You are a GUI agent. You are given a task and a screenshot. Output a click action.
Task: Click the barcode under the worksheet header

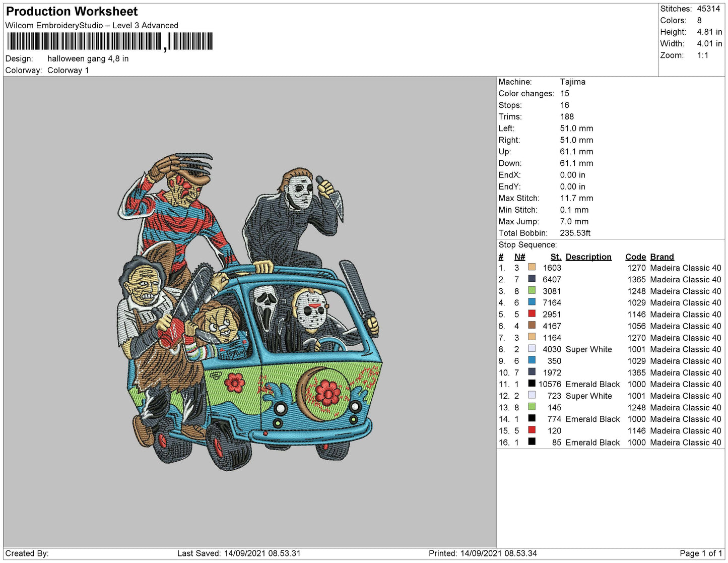[x=110, y=42]
